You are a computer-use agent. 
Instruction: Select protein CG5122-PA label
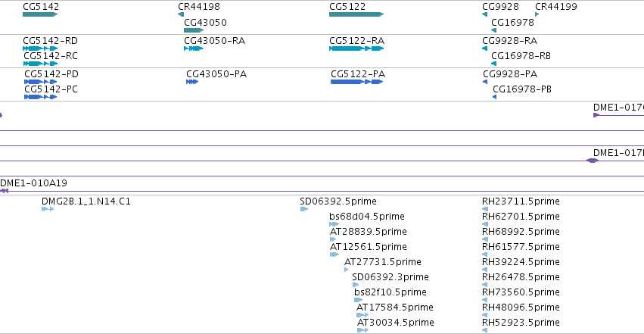(358, 74)
